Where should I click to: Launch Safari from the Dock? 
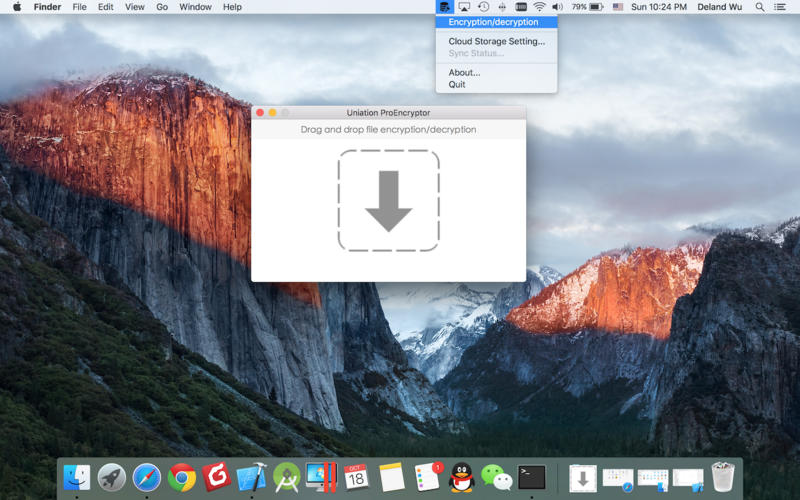[x=146, y=478]
